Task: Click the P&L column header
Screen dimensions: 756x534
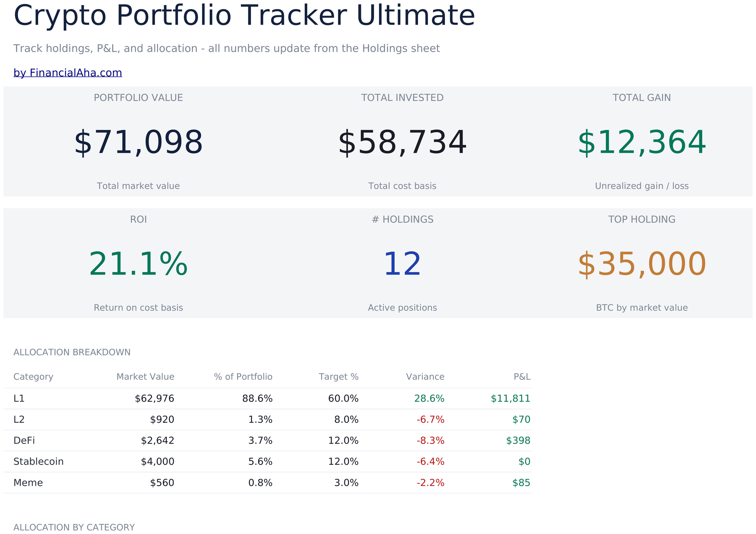Action: [522, 377]
